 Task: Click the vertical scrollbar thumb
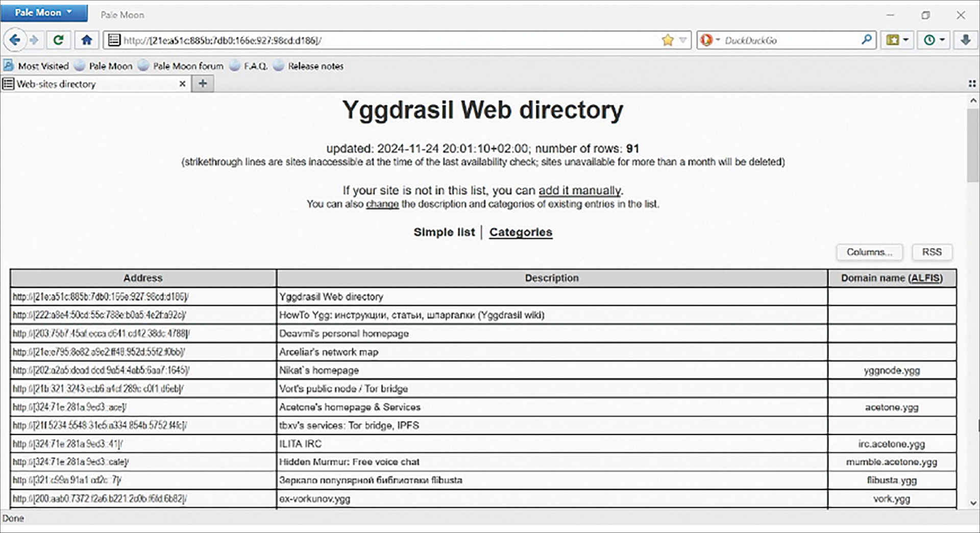point(973,145)
